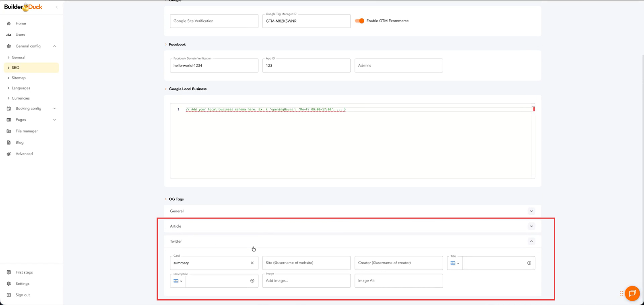Click the Google Site Verification field
The height and width of the screenshot is (305, 644).
point(214,21)
